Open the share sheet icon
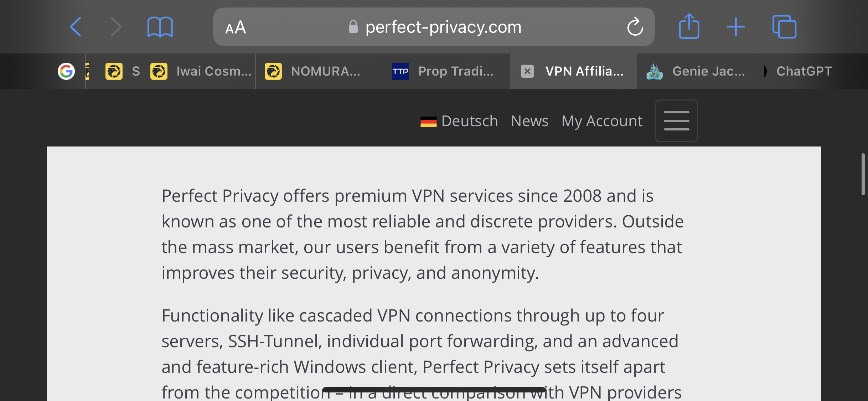 (x=689, y=26)
